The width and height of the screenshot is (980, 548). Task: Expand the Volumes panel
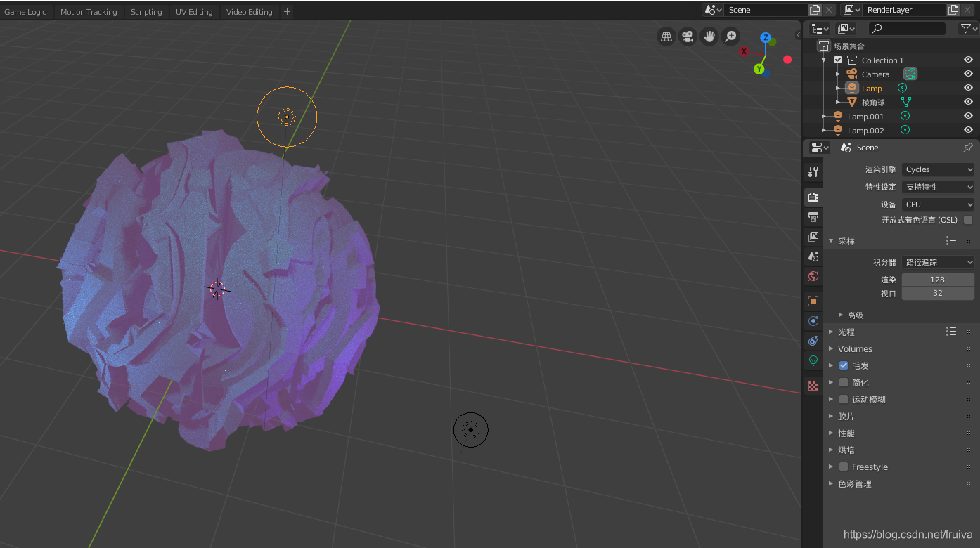[x=831, y=348]
